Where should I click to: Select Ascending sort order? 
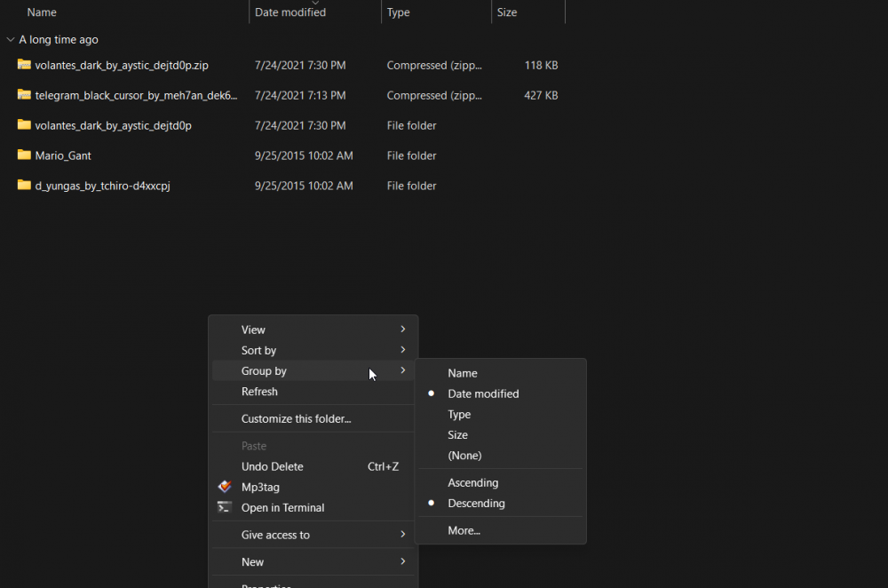[472, 482]
